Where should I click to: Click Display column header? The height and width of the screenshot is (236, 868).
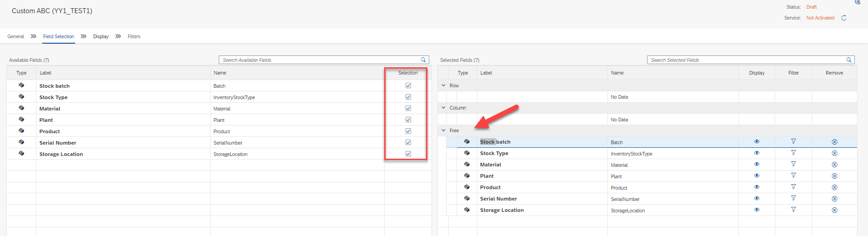(x=757, y=73)
